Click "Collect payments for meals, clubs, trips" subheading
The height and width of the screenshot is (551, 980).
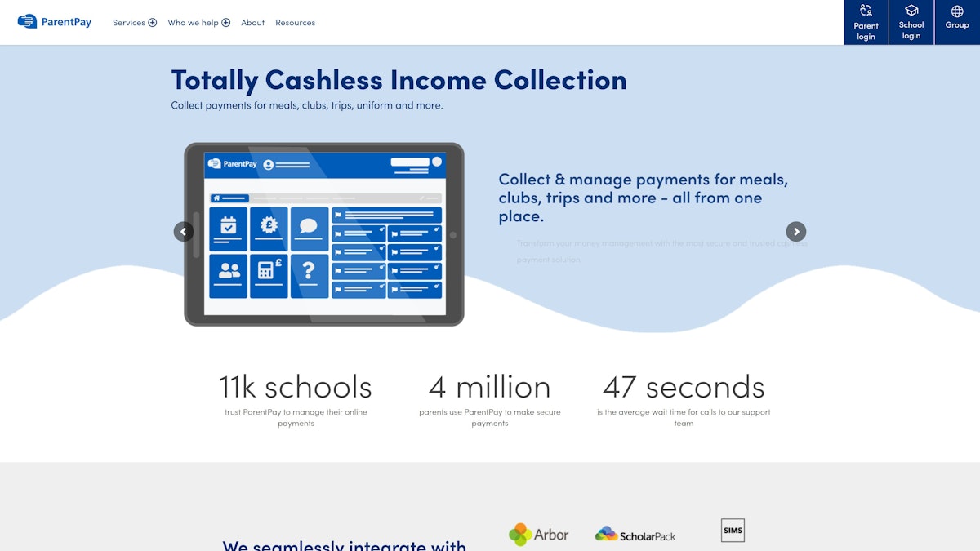307,105
